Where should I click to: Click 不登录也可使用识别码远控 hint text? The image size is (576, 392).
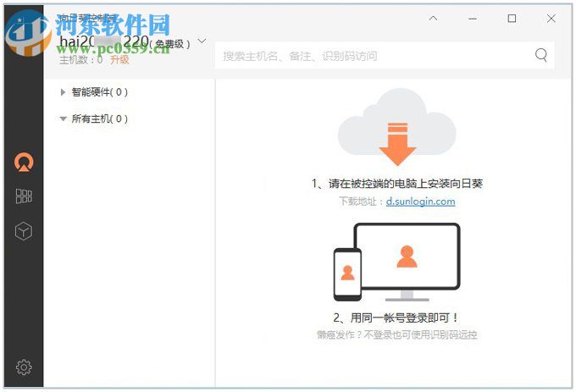pos(420,334)
